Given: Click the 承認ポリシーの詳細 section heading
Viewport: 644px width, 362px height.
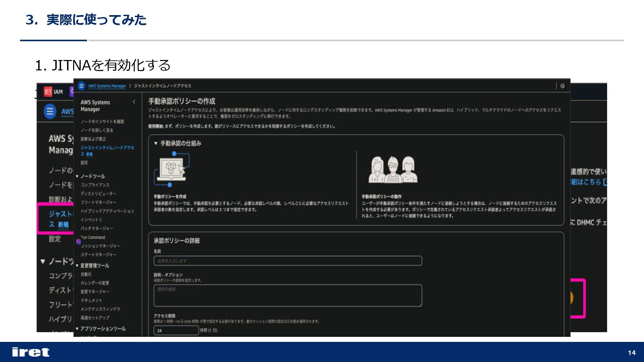Looking at the screenshot, I should (176, 241).
